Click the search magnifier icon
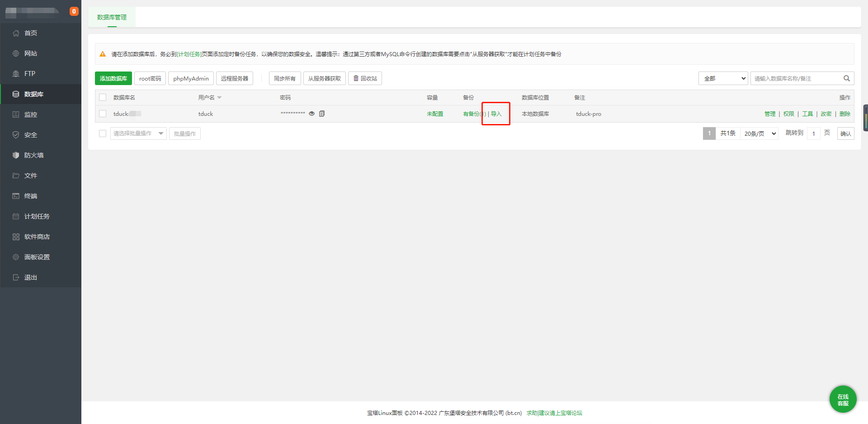The height and width of the screenshot is (424, 868). click(847, 78)
